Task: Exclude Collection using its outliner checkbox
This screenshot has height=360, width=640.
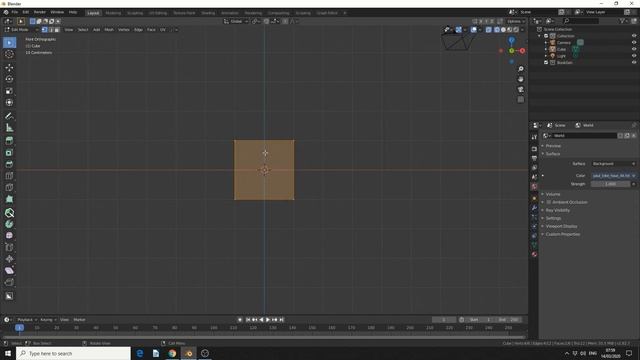Action: (x=546, y=36)
